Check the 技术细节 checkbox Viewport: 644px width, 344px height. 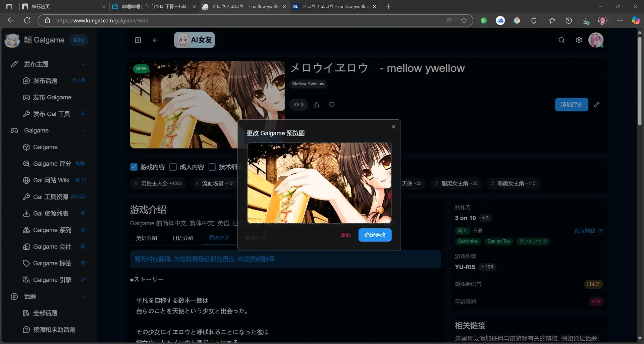pyautogui.click(x=212, y=167)
